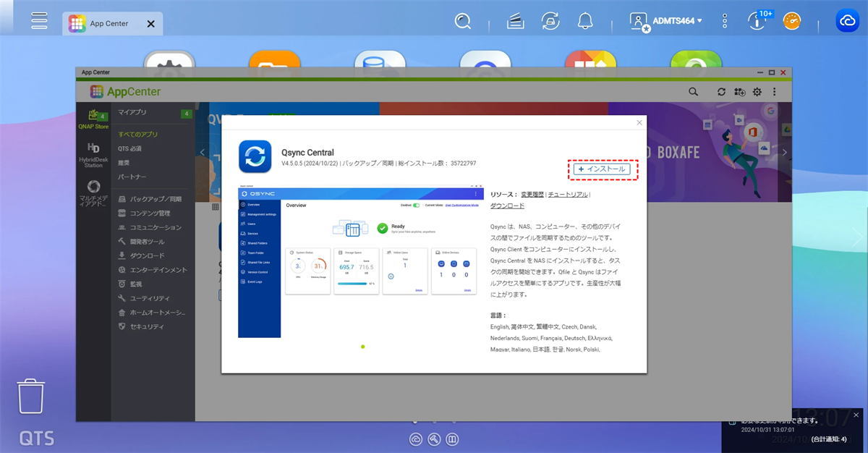Select マルチメディアアド.. in sidebar
Viewport: 868px width, 453px height.
[x=93, y=194]
